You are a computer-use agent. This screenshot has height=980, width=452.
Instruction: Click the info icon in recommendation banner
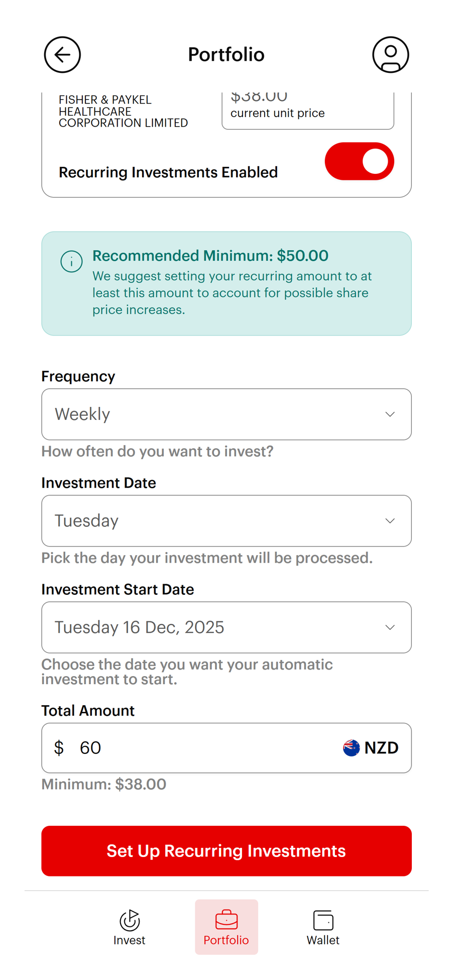pyautogui.click(x=71, y=262)
